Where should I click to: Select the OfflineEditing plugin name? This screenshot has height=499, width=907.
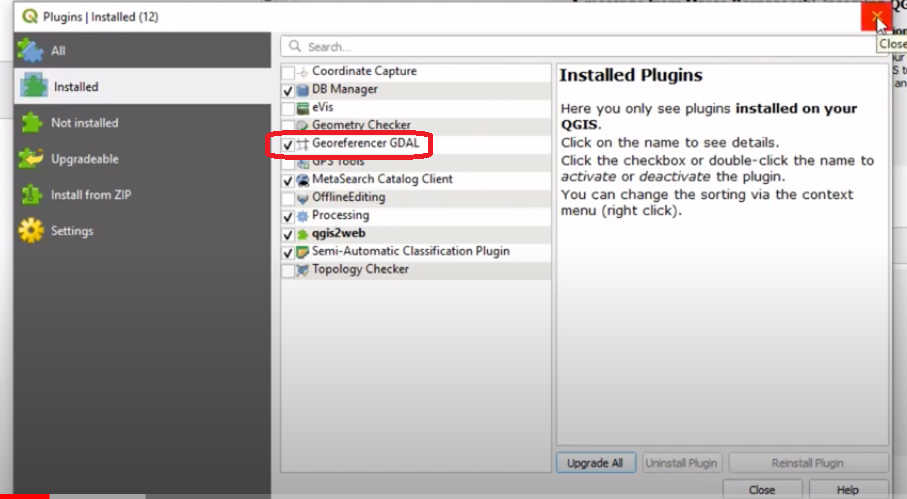[x=349, y=197]
